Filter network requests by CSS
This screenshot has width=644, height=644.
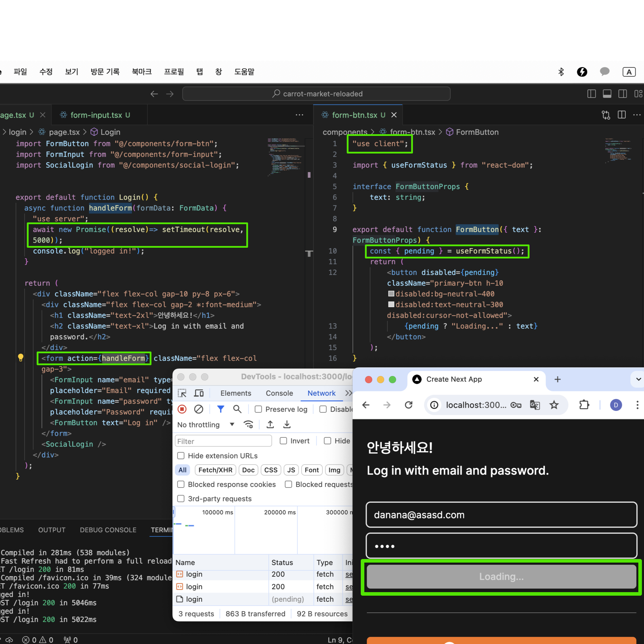point(271,470)
